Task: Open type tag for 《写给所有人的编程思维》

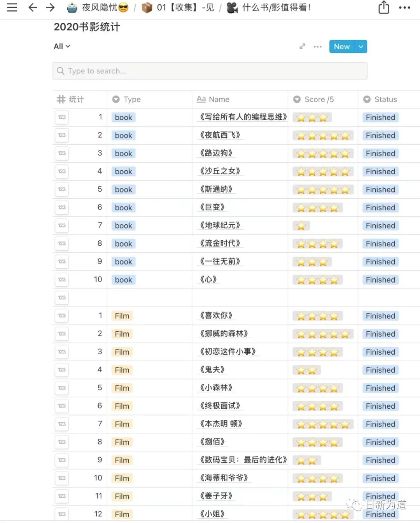Action: pos(123,117)
